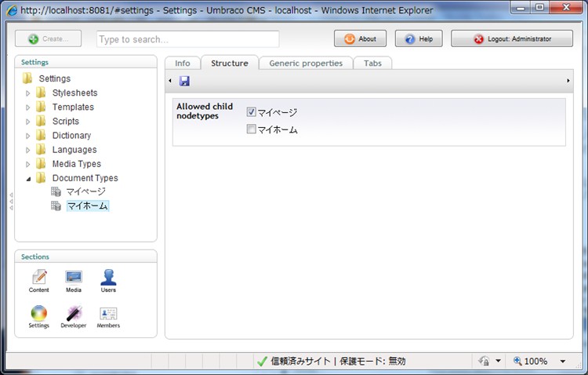Click the Allowed child nodetypes label
This screenshot has height=375, width=588.
click(205, 111)
